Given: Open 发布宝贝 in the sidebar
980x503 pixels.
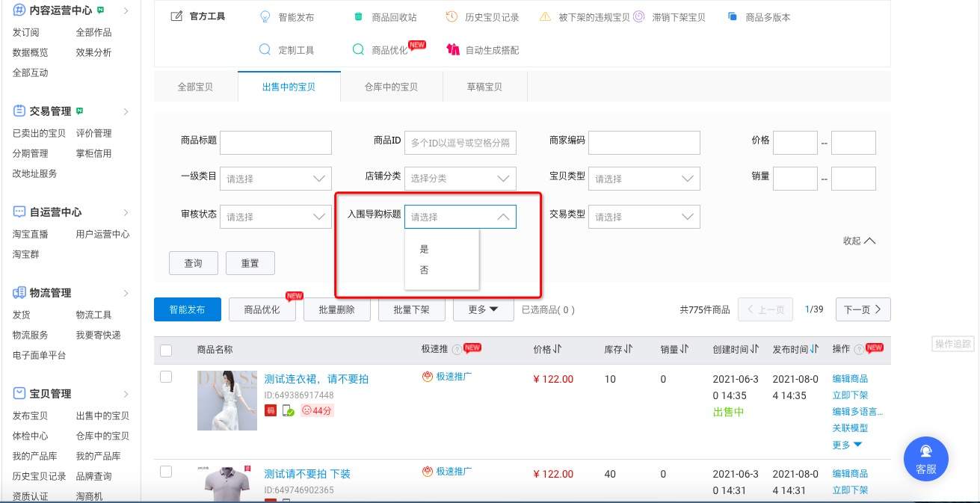Looking at the screenshot, I should click(x=30, y=416).
